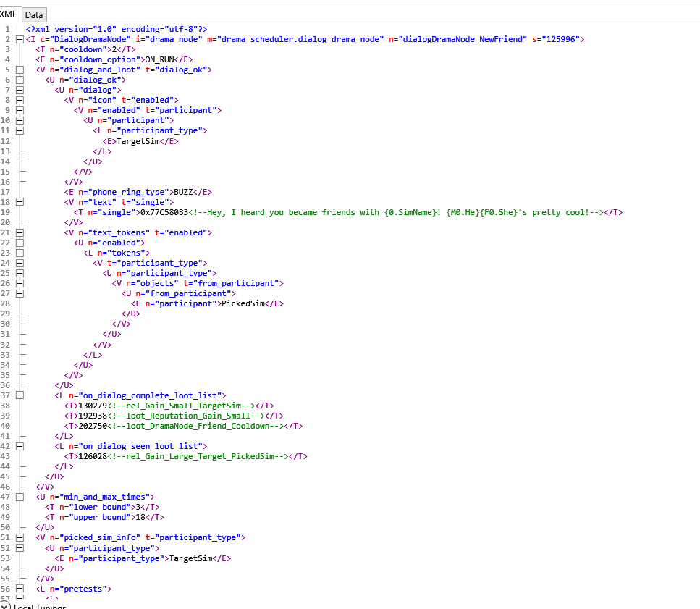700x609 pixels.
Task: Collapse the participant_type variant on line 24
Action: coord(20,263)
